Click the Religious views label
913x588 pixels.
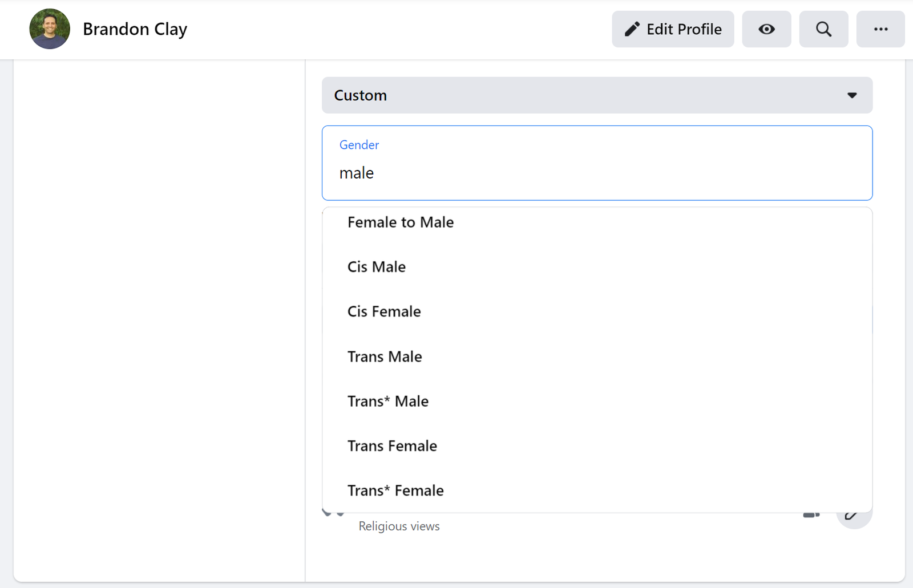[x=399, y=526]
